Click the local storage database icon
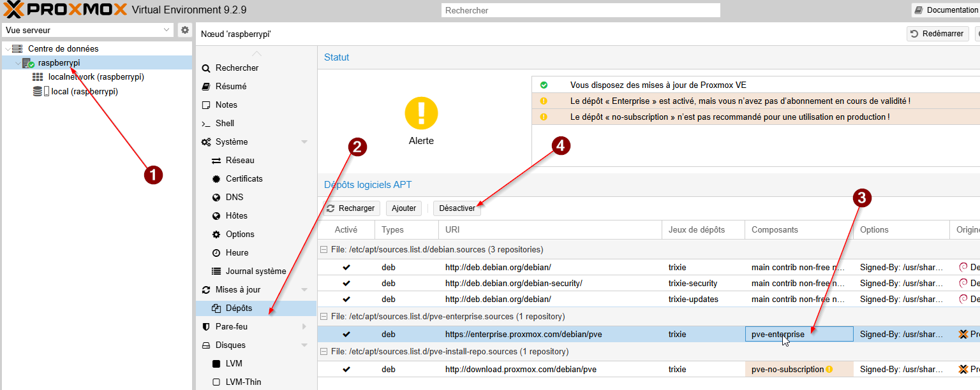The image size is (980, 390). [38, 92]
